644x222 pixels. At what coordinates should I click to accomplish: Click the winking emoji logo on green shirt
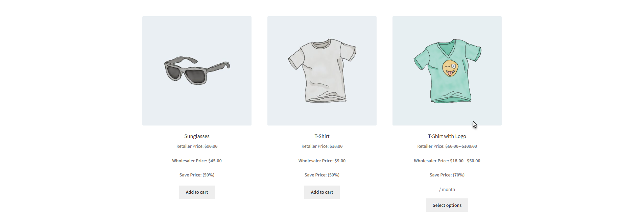[x=450, y=68]
